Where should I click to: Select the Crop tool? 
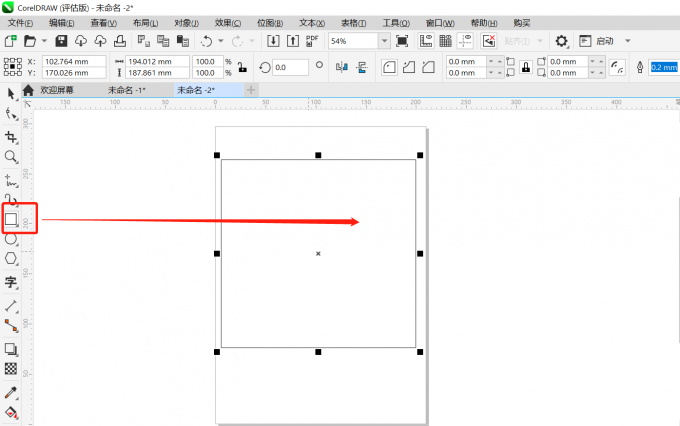pos(11,137)
